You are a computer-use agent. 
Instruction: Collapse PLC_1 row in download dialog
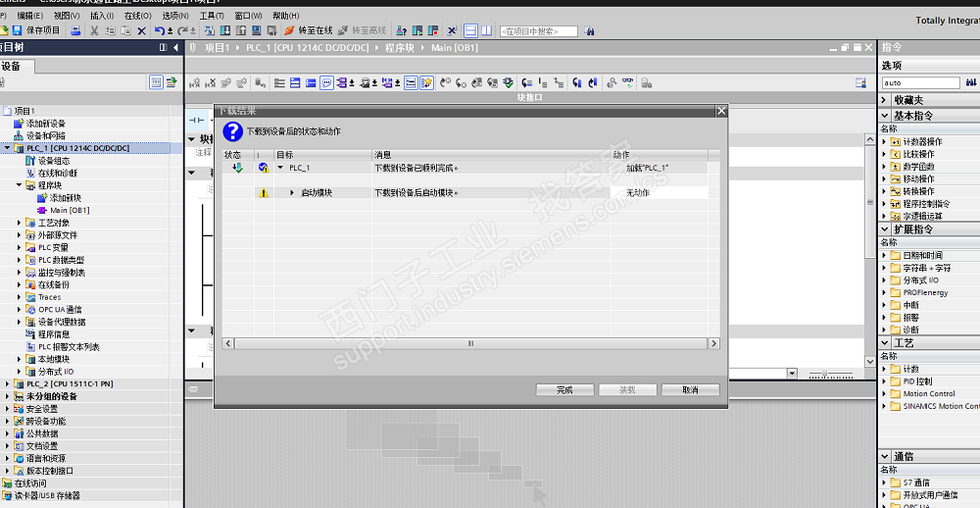coord(280,168)
